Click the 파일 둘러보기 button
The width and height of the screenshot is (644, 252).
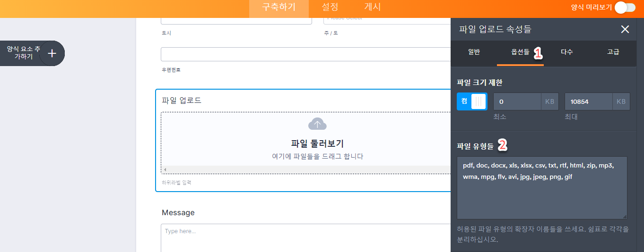(317, 144)
